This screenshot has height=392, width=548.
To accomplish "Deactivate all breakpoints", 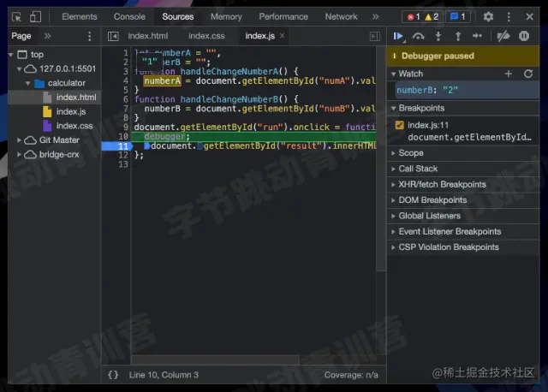I will (x=503, y=36).
